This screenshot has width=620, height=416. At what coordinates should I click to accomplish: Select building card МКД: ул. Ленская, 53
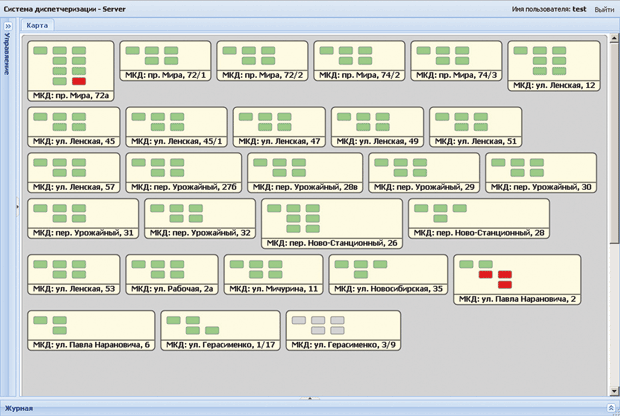pyautogui.click(x=74, y=274)
